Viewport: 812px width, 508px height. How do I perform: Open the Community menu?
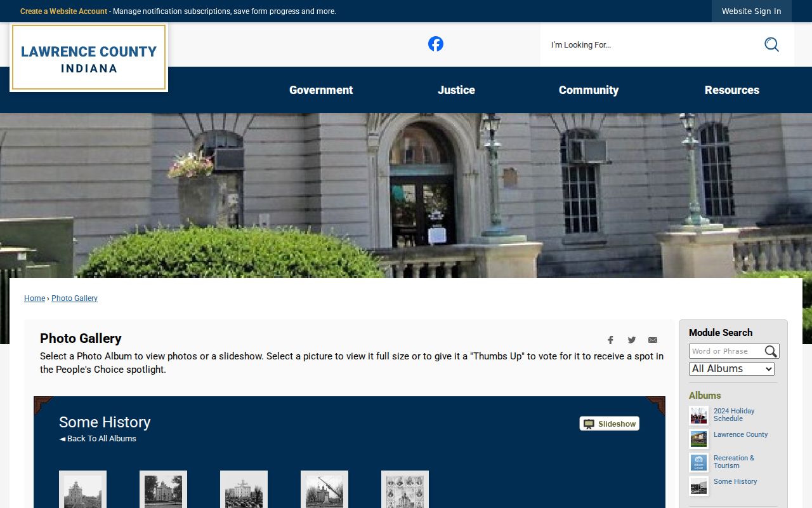point(589,90)
